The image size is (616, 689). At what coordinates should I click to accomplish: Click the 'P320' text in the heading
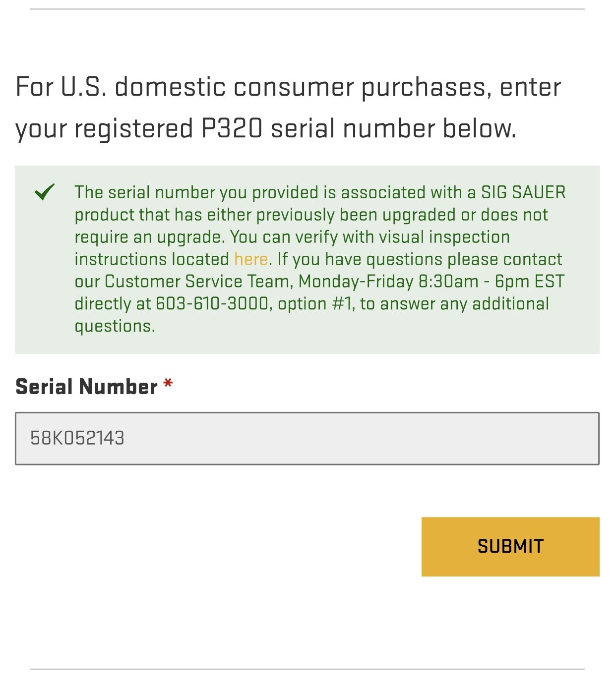point(232,129)
